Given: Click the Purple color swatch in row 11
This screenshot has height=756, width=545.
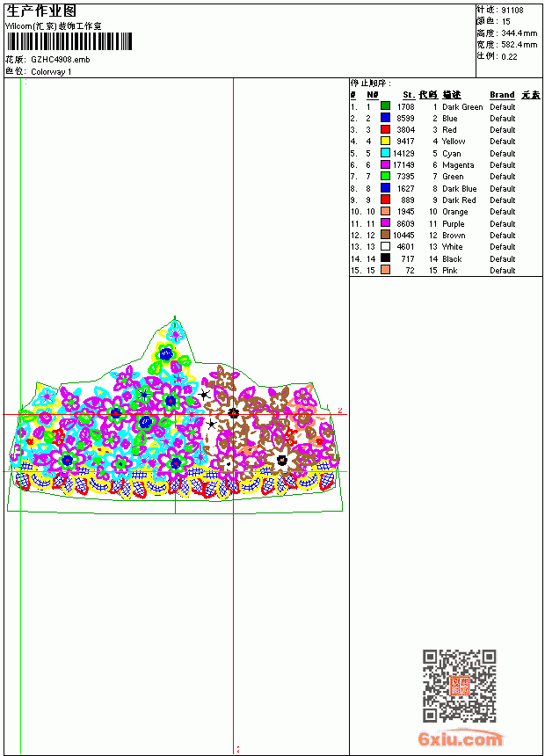Looking at the screenshot, I should coord(385,223).
